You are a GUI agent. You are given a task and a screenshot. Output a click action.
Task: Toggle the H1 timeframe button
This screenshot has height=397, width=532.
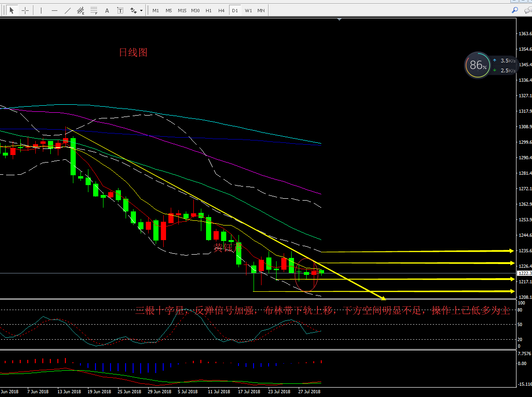pyautogui.click(x=208, y=10)
